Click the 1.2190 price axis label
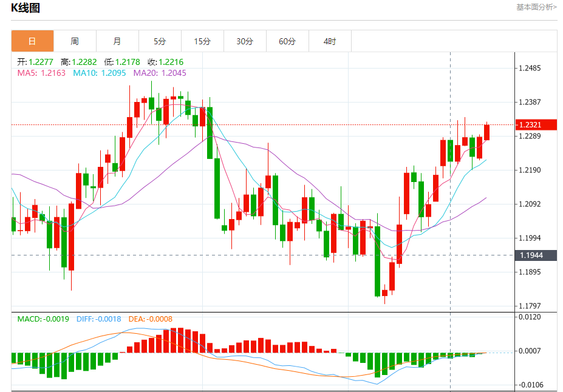 [530, 171]
